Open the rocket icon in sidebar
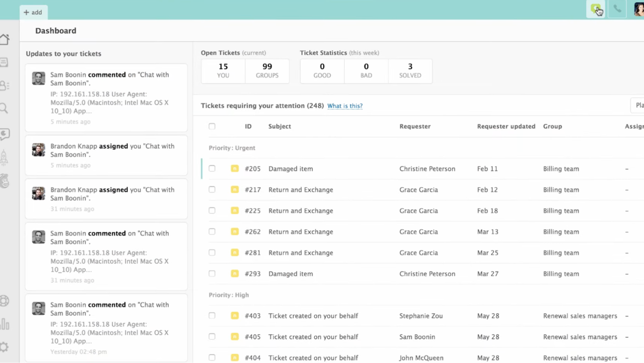The width and height of the screenshot is (644, 363). point(4,157)
